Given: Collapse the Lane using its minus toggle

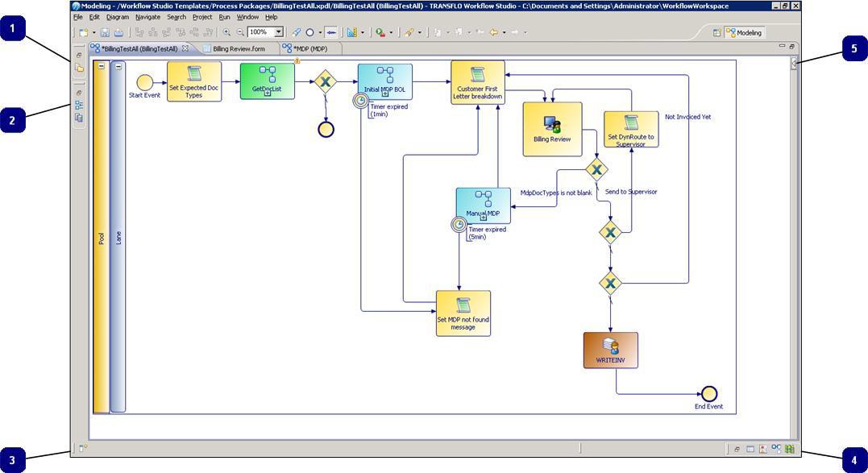Looking at the screenshot, I should coord(118,67).
